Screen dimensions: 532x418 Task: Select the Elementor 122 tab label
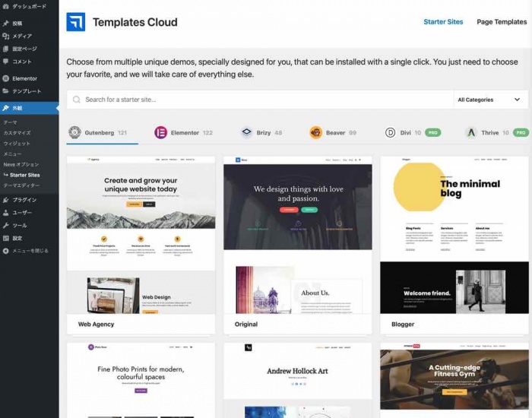192,133
